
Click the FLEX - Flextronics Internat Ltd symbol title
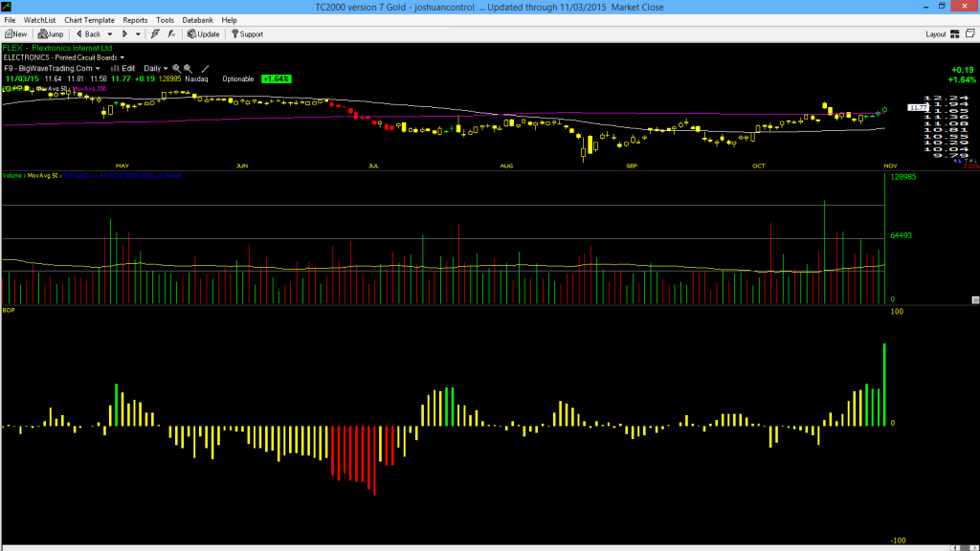pyautogui.click(x=57, y=48)
